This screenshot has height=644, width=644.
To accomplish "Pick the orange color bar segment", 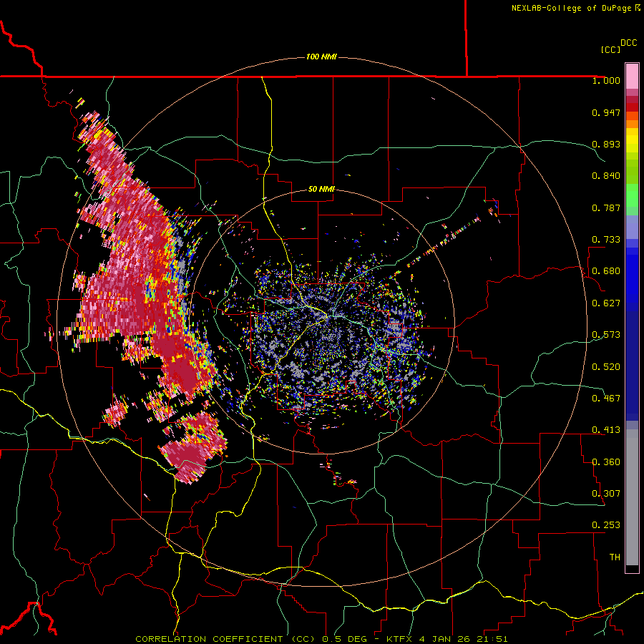I will pos(632,124).
